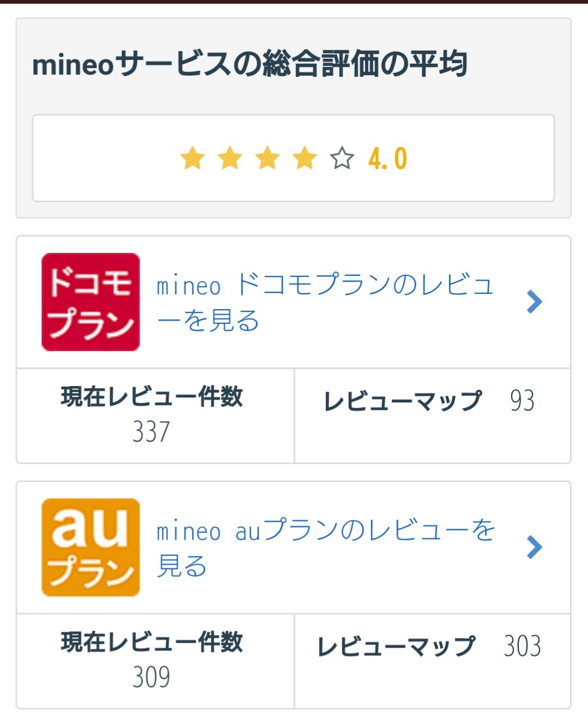This screenshot has height=719, width=588.
Task: Select 現在レビュー件数 label in the ドコモプラン card
Action: point(151,396)
